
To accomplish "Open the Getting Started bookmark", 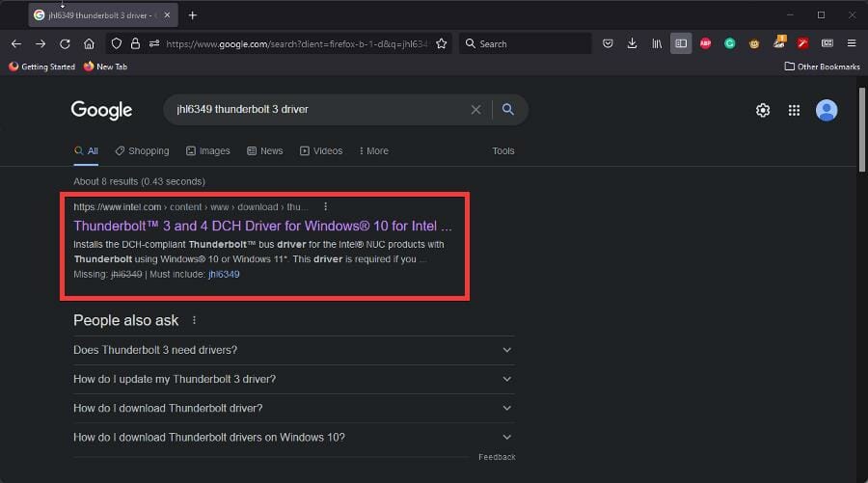I will click(x=41, y=67).
